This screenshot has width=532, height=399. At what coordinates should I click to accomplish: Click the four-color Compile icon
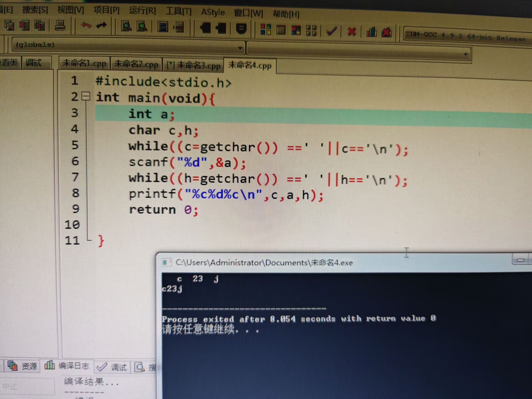coord(266,30)
